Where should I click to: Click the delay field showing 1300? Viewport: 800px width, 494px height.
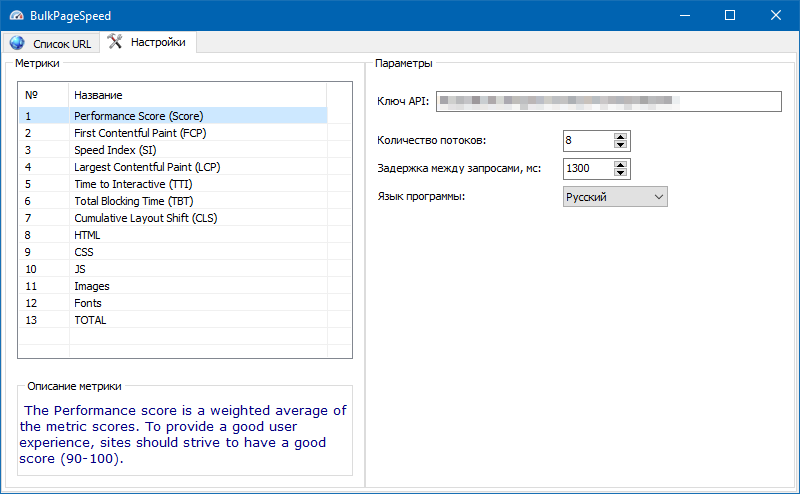[588, 169]
